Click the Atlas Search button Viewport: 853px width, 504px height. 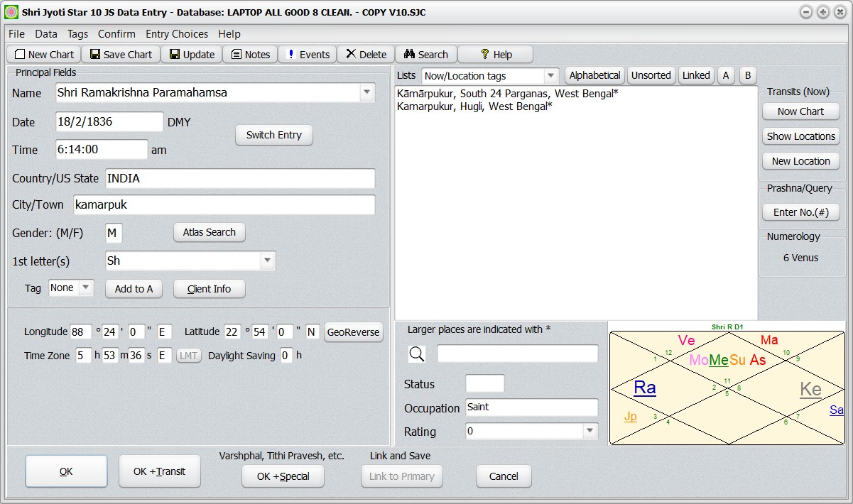[210, 232]
